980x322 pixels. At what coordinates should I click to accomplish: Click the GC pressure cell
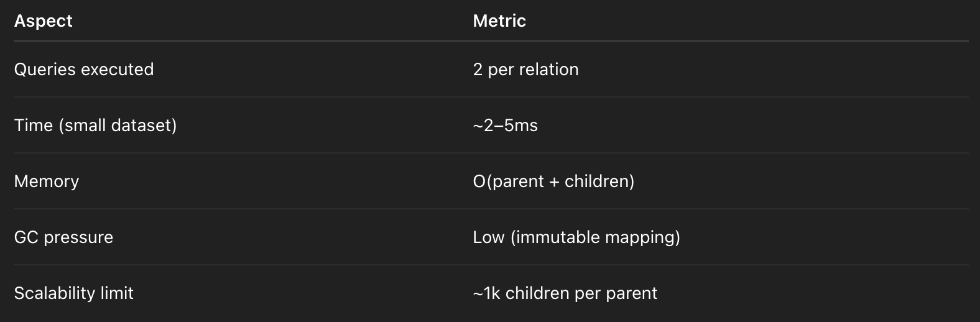coord(63,237)
